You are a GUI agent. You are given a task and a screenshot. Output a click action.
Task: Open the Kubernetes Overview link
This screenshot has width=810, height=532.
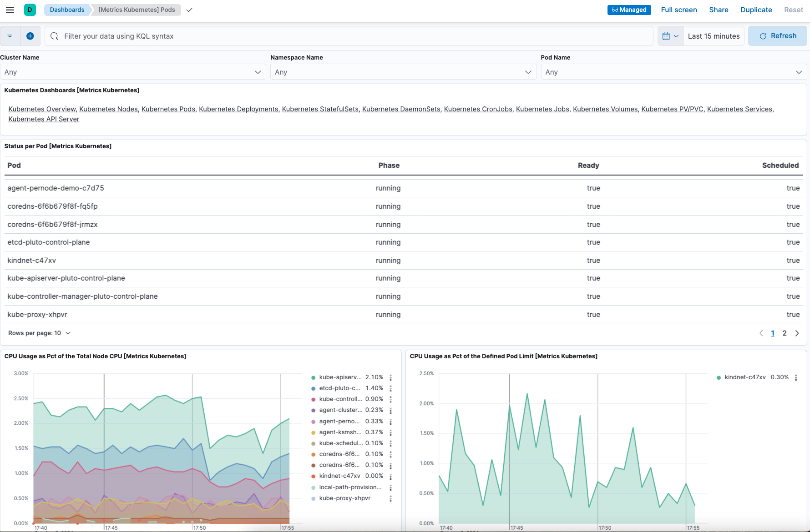pyautogui.click(x=41, y=109)
